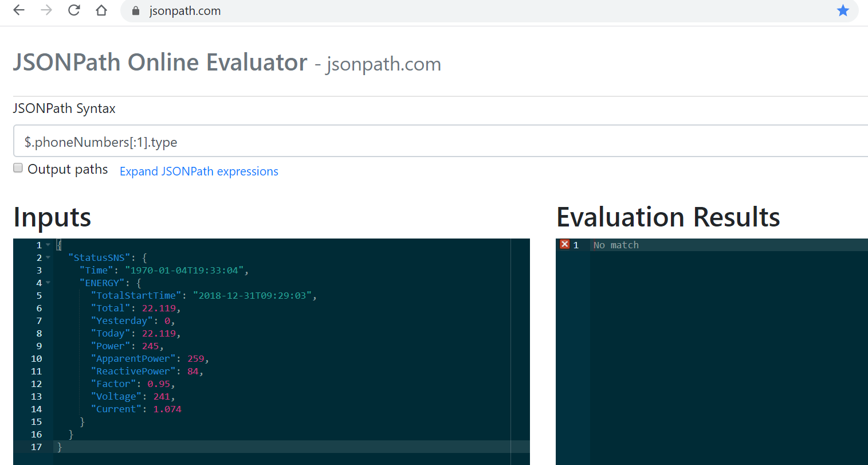
Task: Click the blue bookmark star icon
Action: pyautogui.click(x=843, y=10)
